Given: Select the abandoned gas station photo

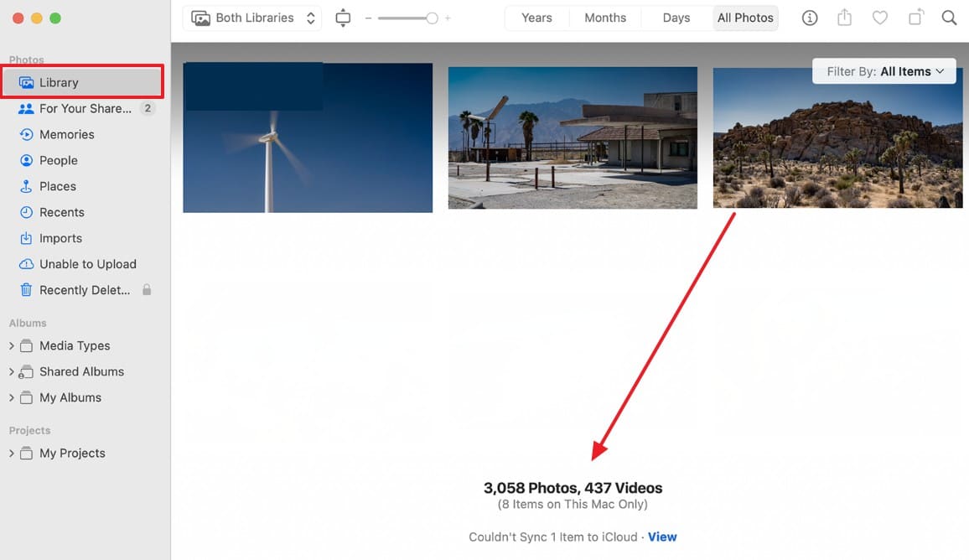Looking at the screenshot, I should (573, 137).
